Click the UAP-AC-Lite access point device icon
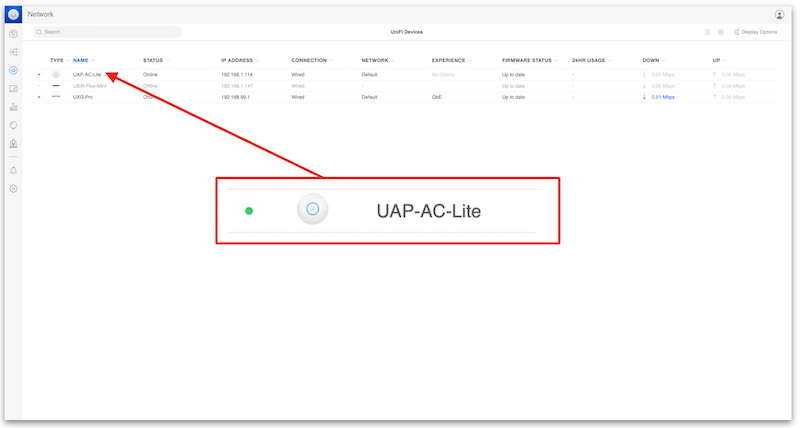The height and width of the screenshot is (428, 800). click(56, 74)
